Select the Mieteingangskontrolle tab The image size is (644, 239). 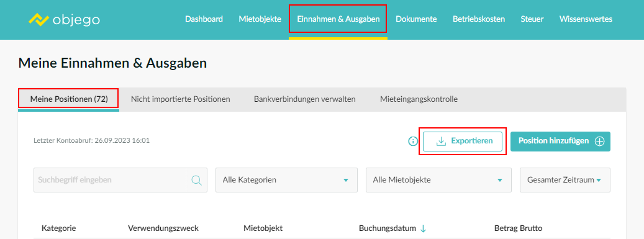[x=419, y=99]
